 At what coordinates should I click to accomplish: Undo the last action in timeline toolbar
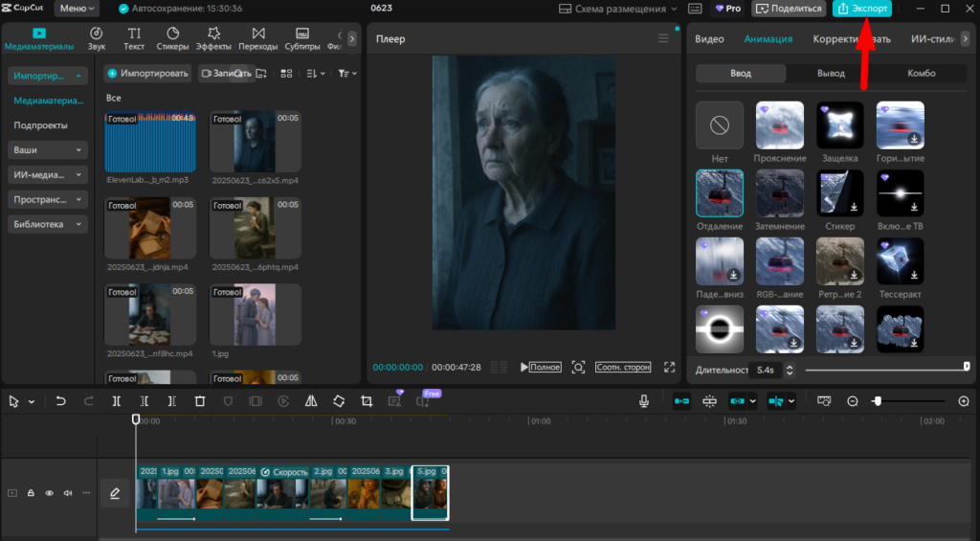[x=60, y=401]
